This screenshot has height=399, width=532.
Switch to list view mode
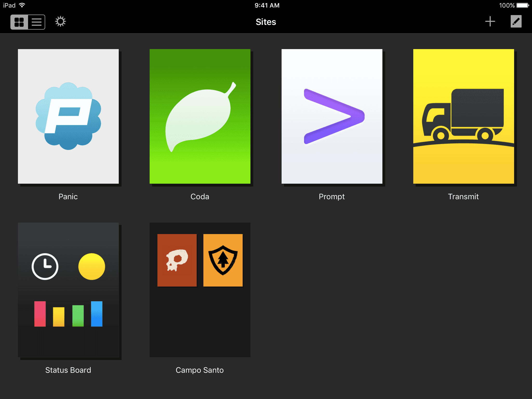point(37,22)
